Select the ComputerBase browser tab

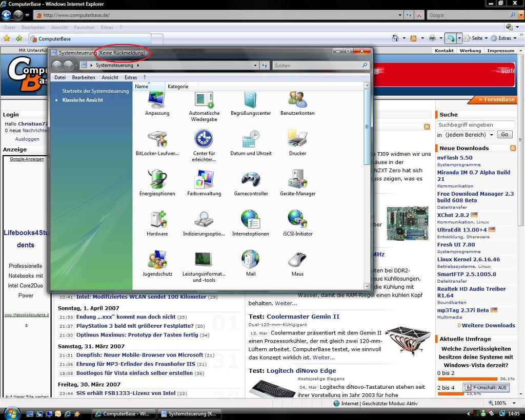click(x=90, y=39)
